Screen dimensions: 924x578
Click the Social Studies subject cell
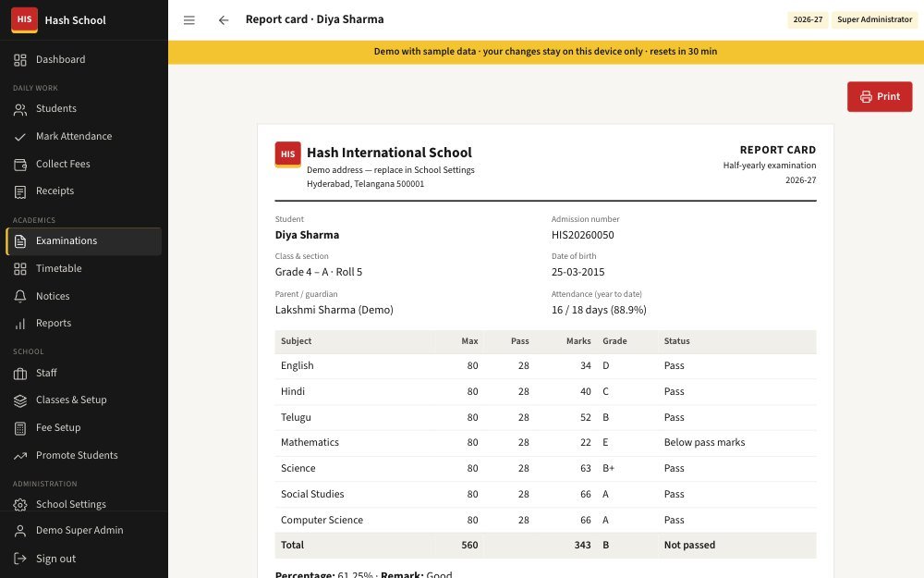coord(312,494)
